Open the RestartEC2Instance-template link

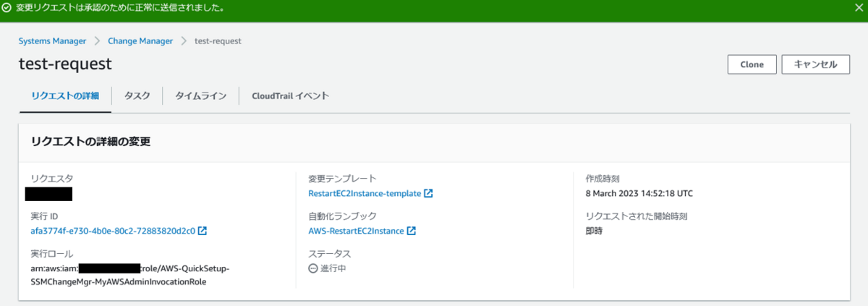[x=365, y=194]
